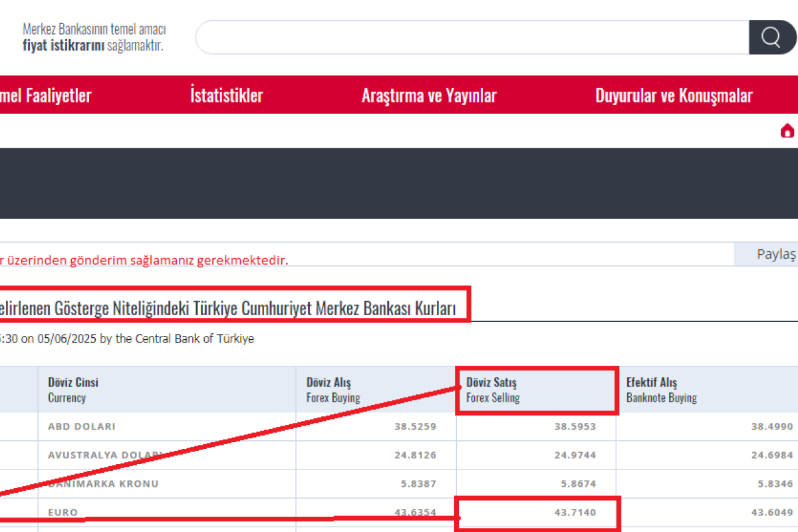The width and height of the screenshot is (798, 532).
Task: Click the Danimarka Kronu selling value 5.8674
Action: coord(578,484)
